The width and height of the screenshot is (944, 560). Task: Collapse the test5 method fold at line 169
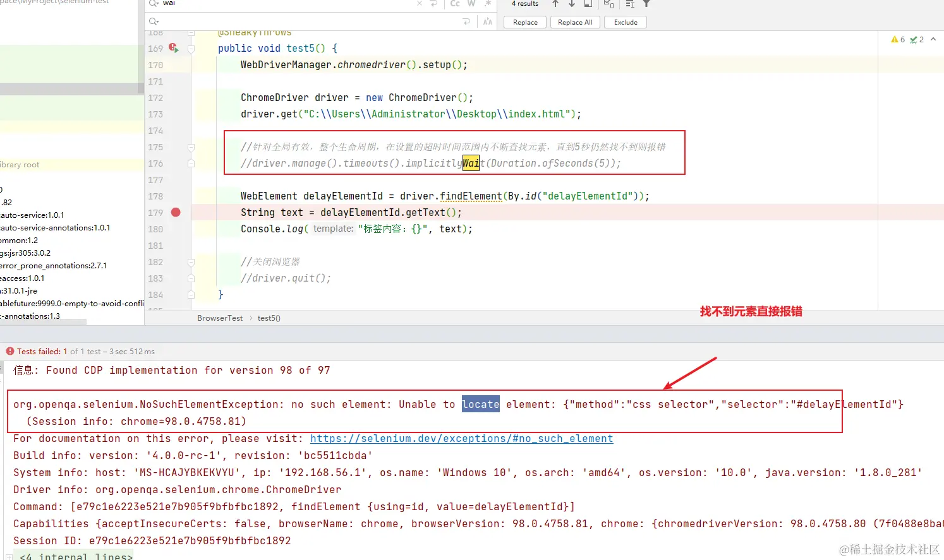(x=191, y=49)
